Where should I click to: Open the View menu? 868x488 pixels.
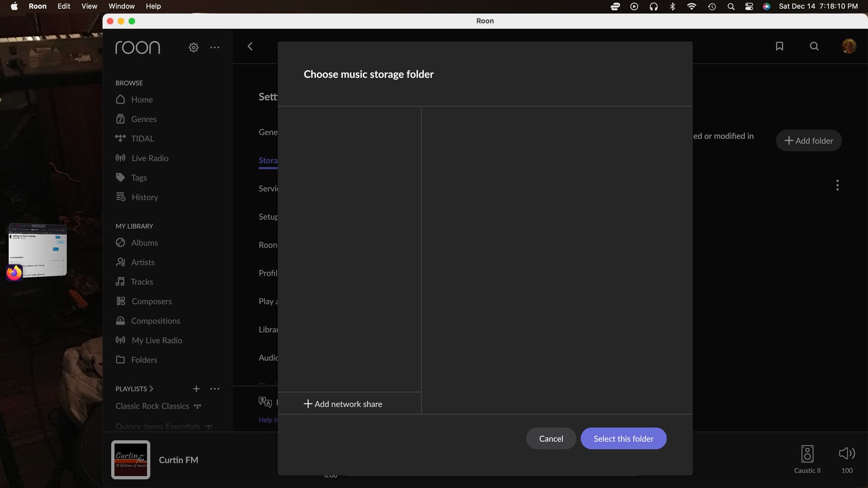89,6
